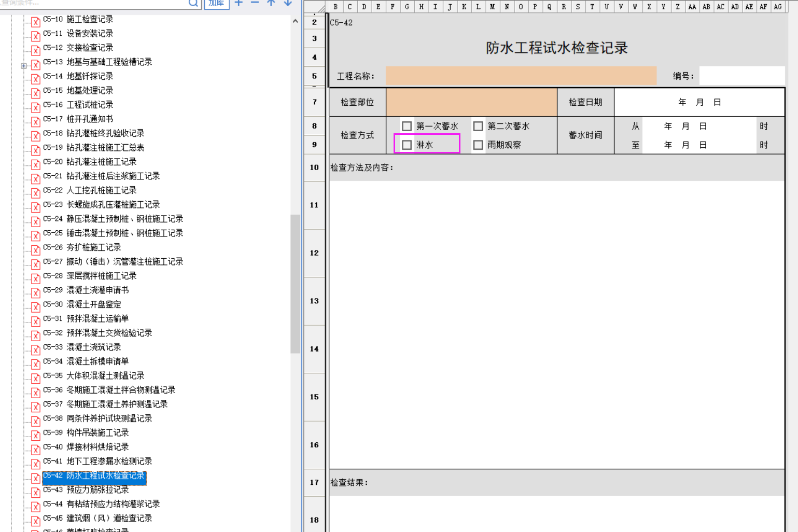Screen dimensions: 798x532
Task: Open C5-43 预应力筋张拉记录
Action: 86,489
